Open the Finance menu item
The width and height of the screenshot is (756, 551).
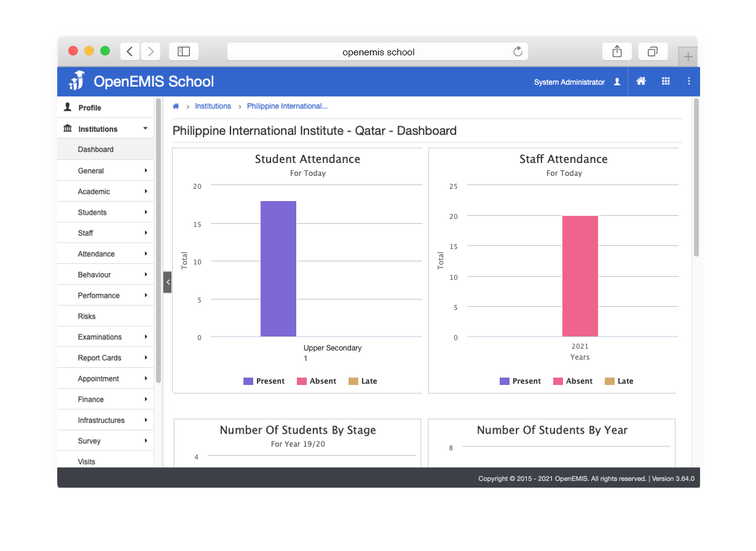click(106, 400)
